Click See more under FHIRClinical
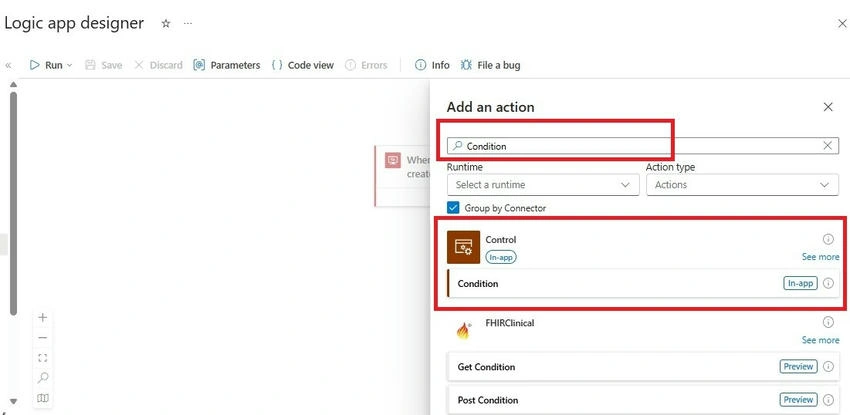 tap(820, 340)
